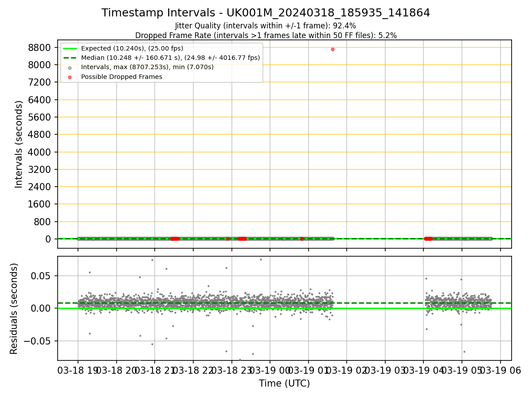Click the red dropped-frame cluster near 03-18 21:30
The image size is (532, 399).
[x=175, y=239]
